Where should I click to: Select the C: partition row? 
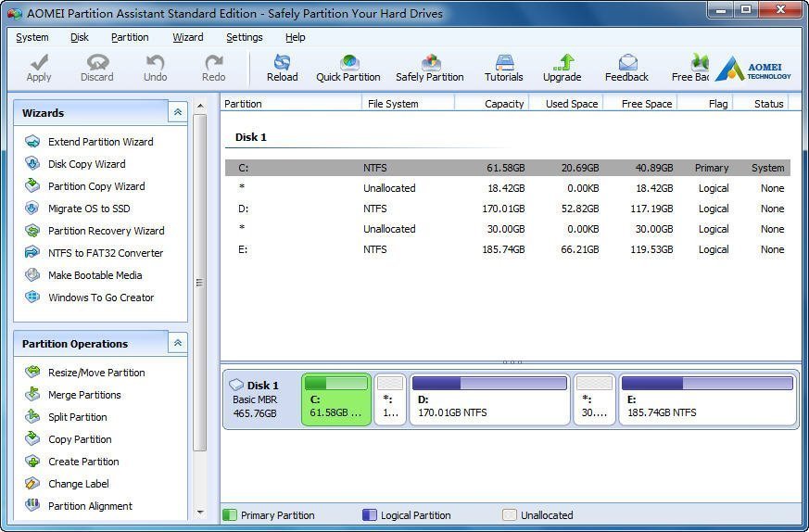pyautogui.click(x=508, y=168)
